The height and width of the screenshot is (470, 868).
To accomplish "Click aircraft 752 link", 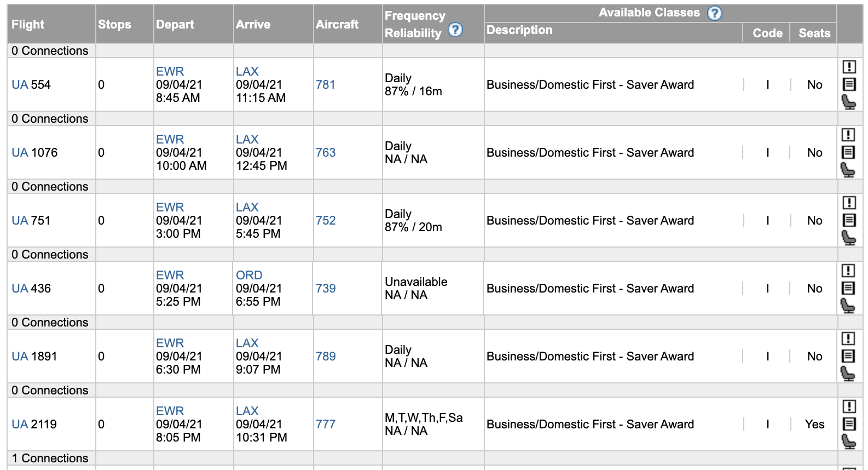I will click(326, 221).
